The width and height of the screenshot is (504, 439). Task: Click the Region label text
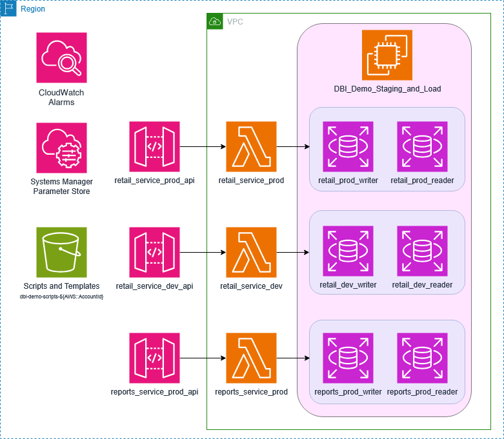pyautogui.click(x=33, y=9)
